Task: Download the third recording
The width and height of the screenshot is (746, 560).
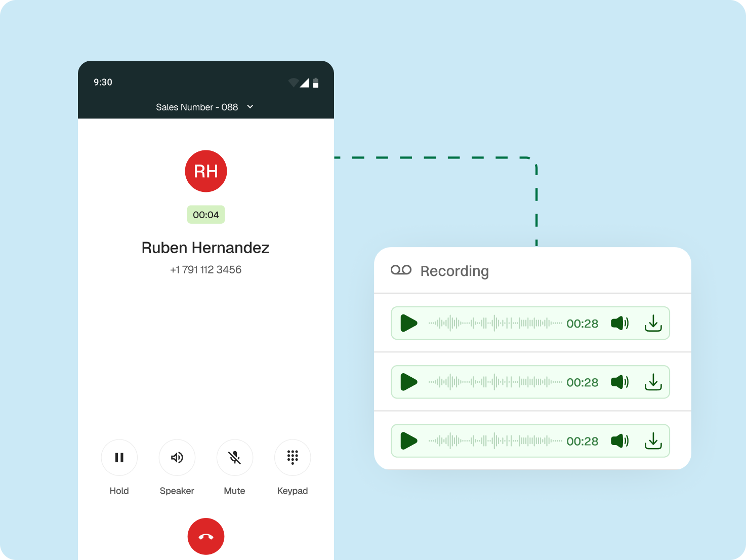Action: (653, 441)
